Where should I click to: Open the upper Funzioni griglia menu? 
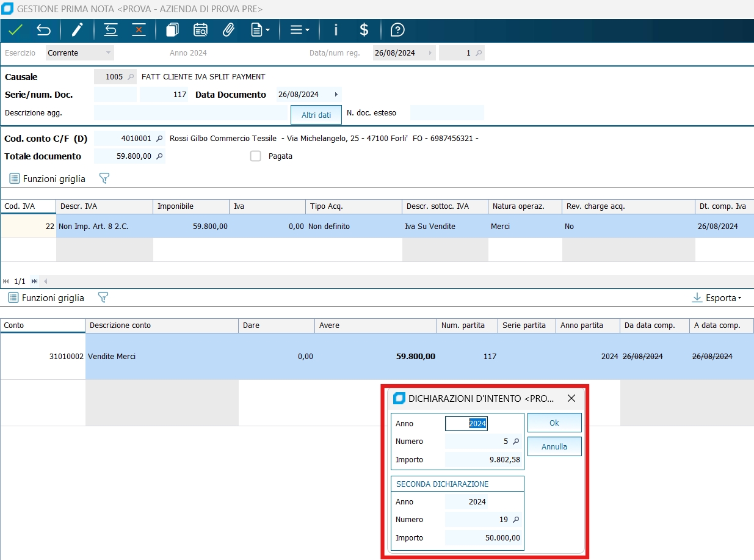tap(48, 179)
